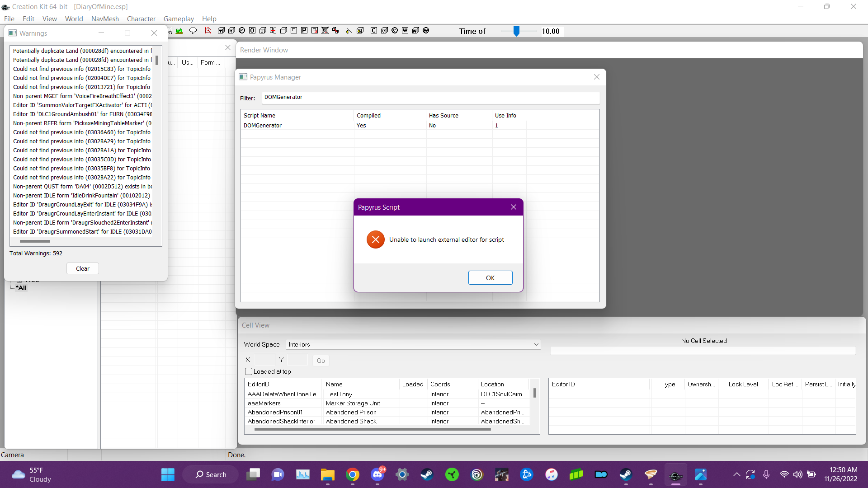Select the AbandonedPrison01 cell row

pyautogui.click(x=387, y=412)
